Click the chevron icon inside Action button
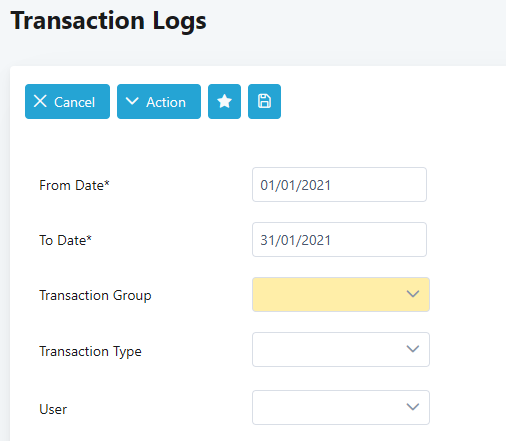Image resolution: width=506 pixels, height=441 pixels. (132, 101)
